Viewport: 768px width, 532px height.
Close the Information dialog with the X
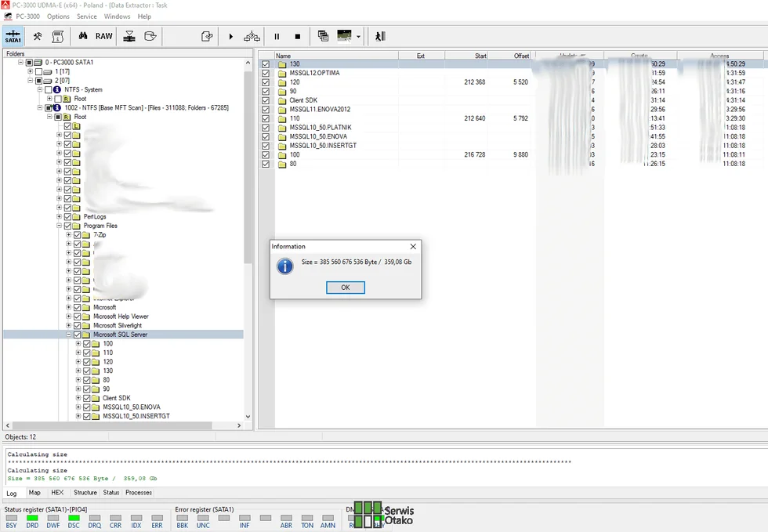coord(413,246)
